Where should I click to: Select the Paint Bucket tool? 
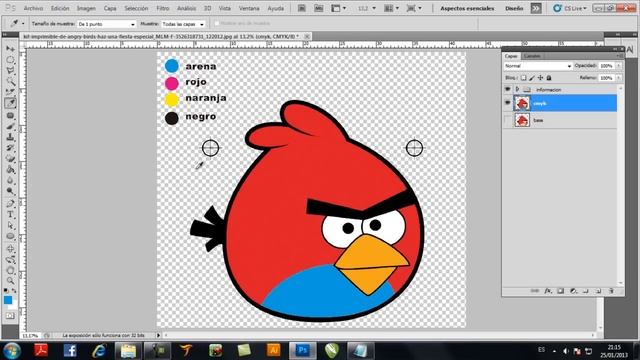[10, 169]
